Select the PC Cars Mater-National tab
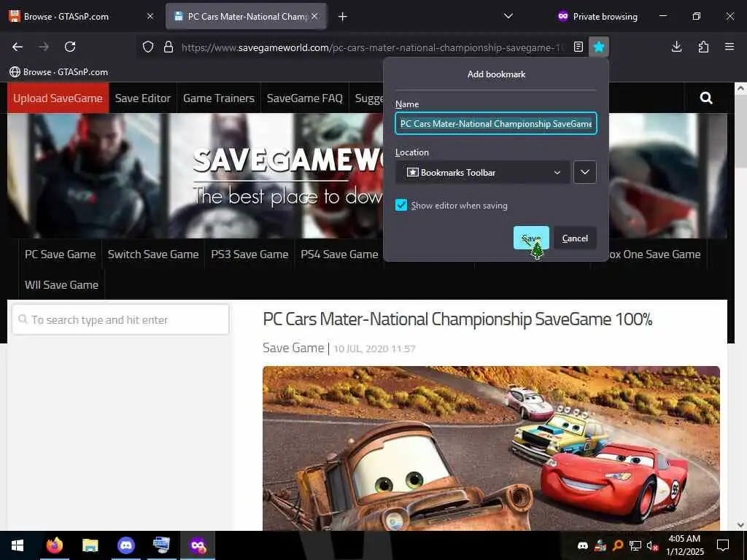 (x=246, y=16)
